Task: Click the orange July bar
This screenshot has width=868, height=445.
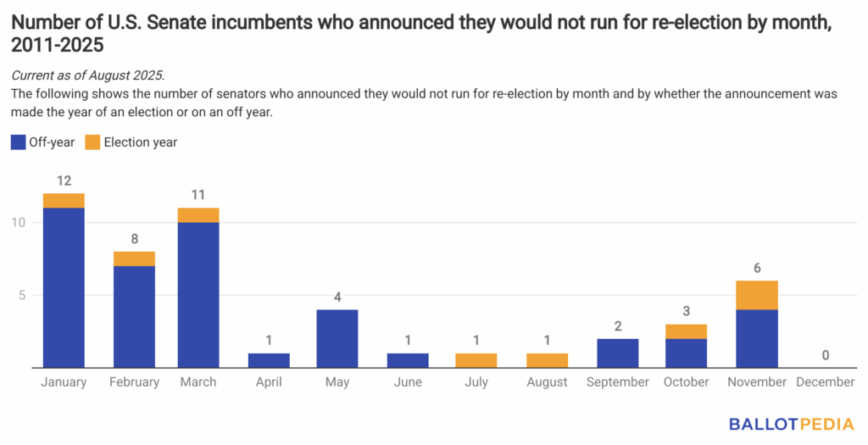Action: pyautogui.click(x=476, y=360)
